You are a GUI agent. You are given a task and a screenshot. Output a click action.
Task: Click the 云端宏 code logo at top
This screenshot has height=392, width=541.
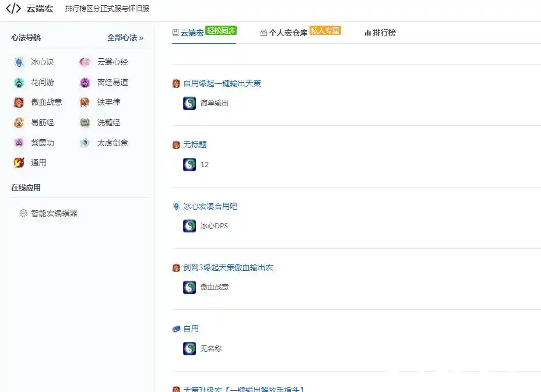13,9
